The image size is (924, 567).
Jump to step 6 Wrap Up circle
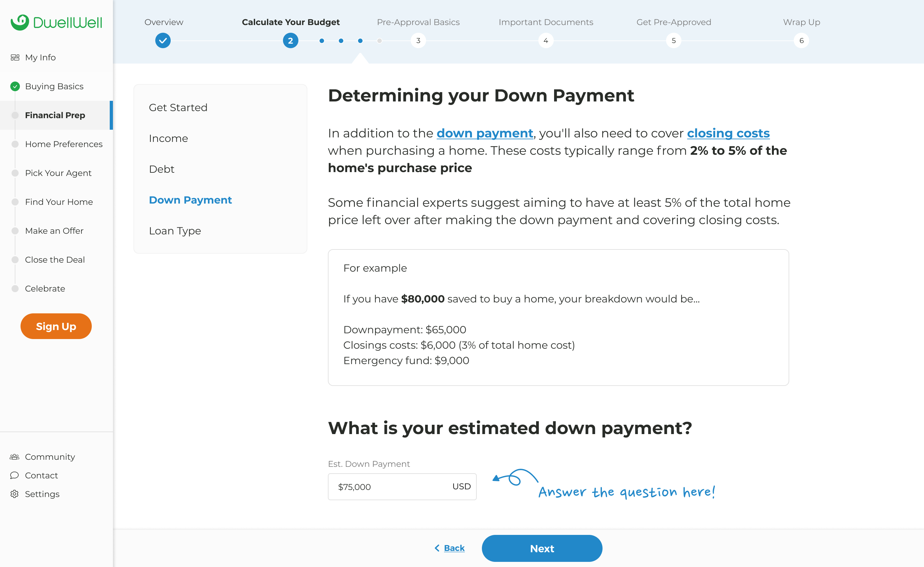(801, 40)
